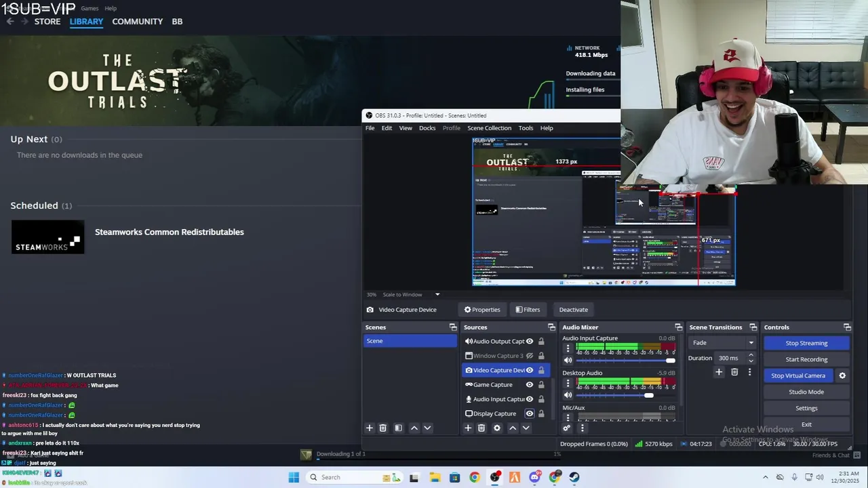Go back with Steam's back arrow

(10, 22)
